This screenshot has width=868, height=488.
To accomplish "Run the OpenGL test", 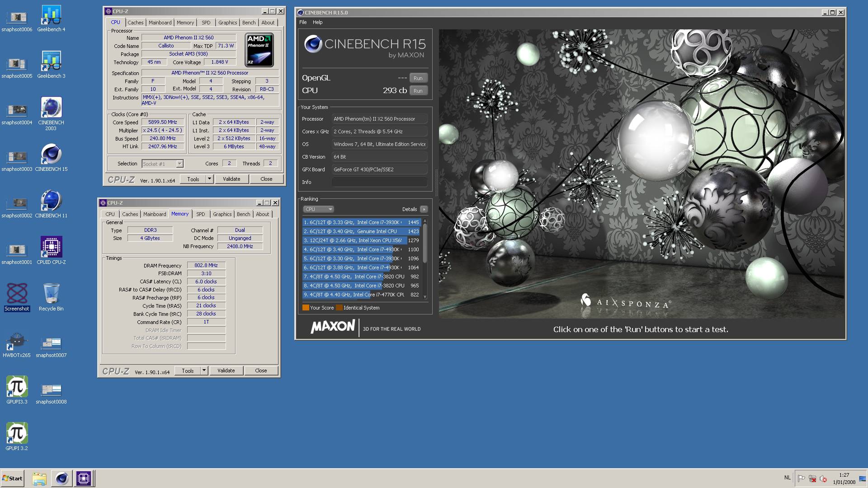I will click(418, 78).
